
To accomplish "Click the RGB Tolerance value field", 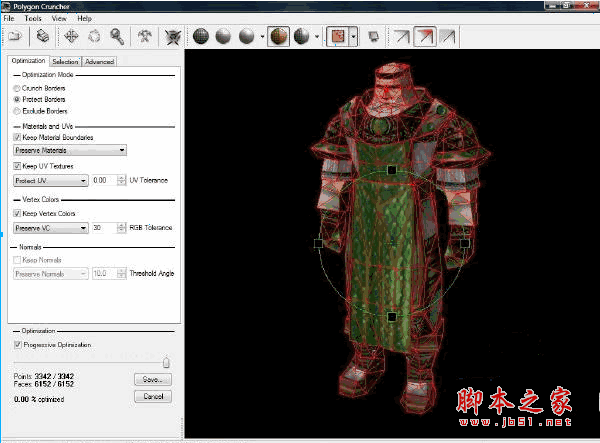I will point(104,228).
